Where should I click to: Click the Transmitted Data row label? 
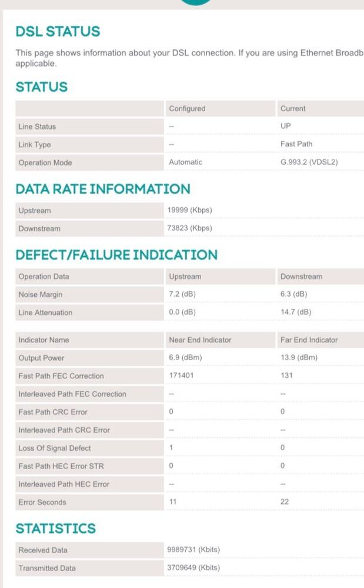coord(47,568)
